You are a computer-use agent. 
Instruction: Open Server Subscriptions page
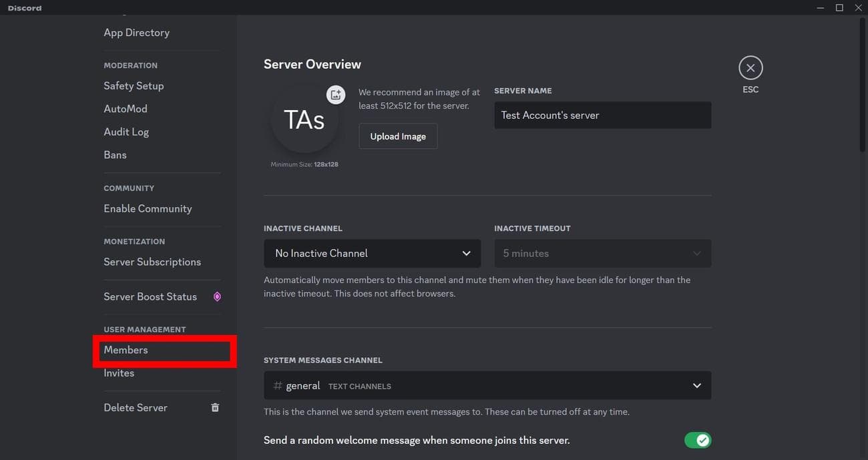[152, 262]
